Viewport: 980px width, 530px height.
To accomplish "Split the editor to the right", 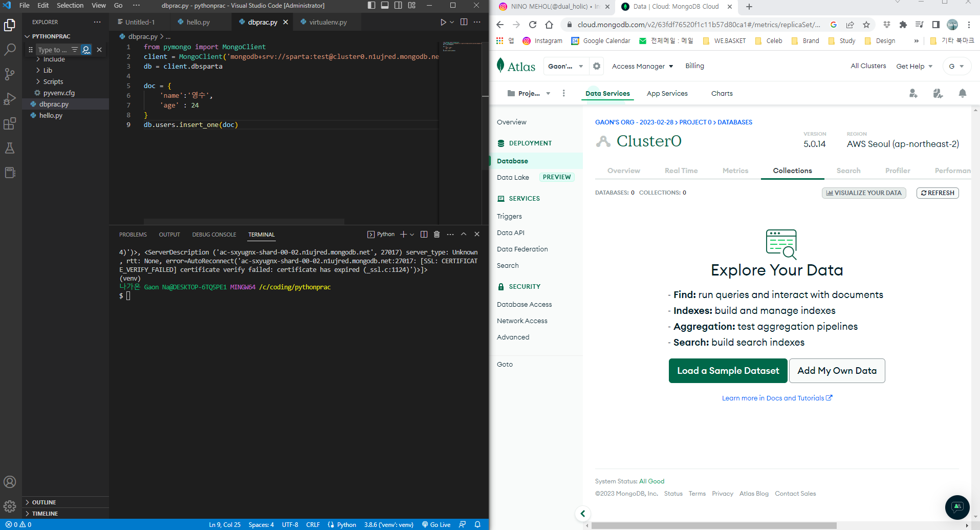I will (x=464, y=22).
